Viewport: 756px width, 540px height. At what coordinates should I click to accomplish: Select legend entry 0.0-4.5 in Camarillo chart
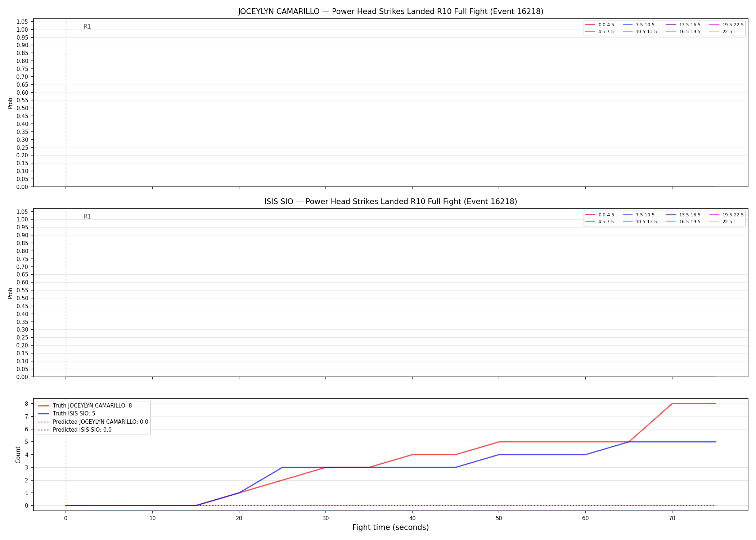[600, 25]
